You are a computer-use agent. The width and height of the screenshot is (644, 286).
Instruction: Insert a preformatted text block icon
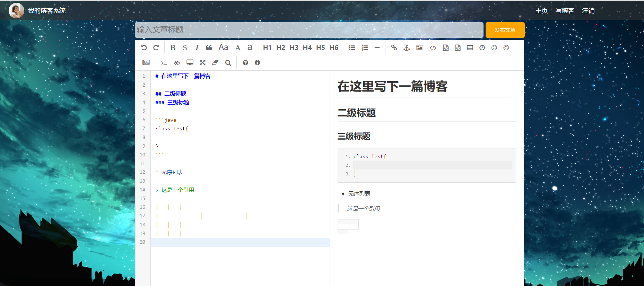click(446, 48)
